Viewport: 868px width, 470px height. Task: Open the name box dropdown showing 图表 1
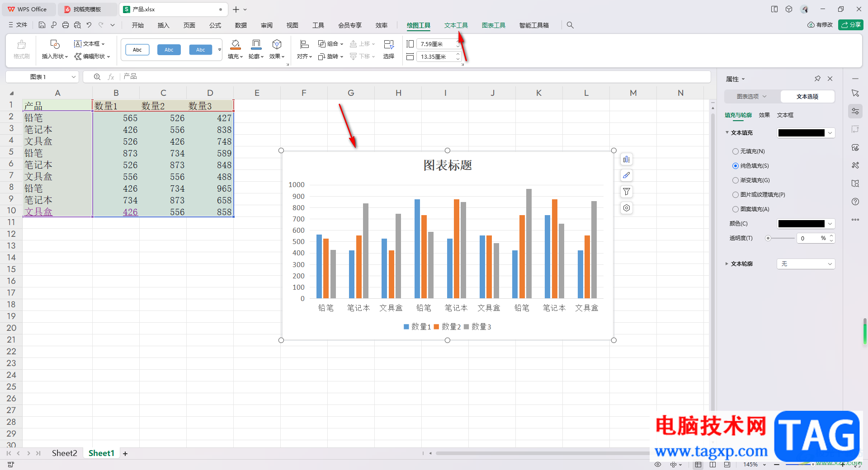[x=73, y=77]
